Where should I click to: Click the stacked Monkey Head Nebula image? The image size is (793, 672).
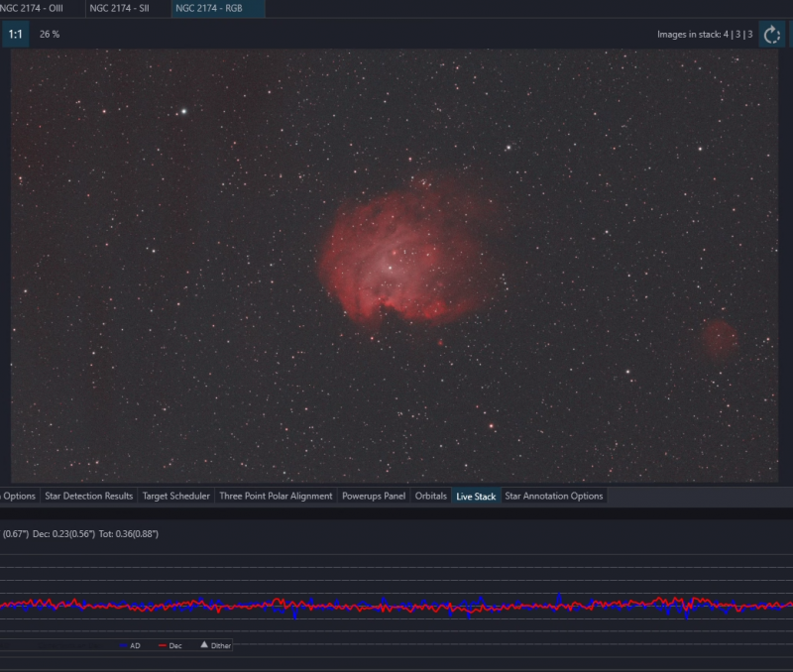click(x=395, y=266)
